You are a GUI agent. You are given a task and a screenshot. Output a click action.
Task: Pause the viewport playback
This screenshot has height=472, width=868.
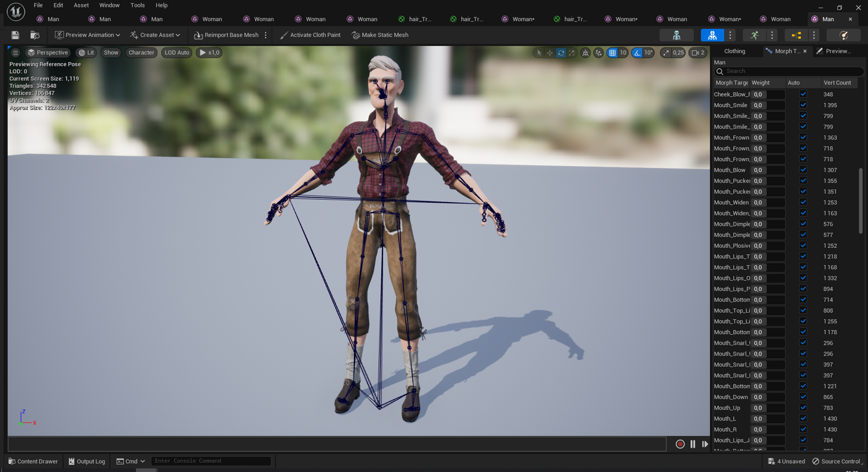coord(693,444)
